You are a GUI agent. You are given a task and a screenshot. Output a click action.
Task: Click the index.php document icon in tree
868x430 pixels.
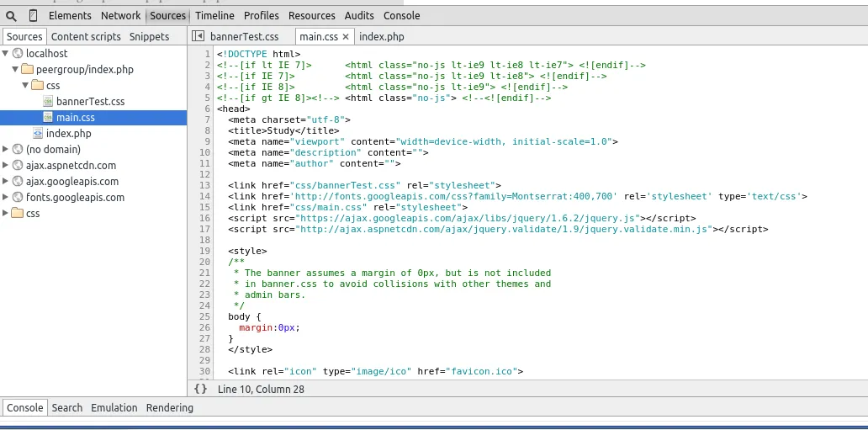pos(38,134)
